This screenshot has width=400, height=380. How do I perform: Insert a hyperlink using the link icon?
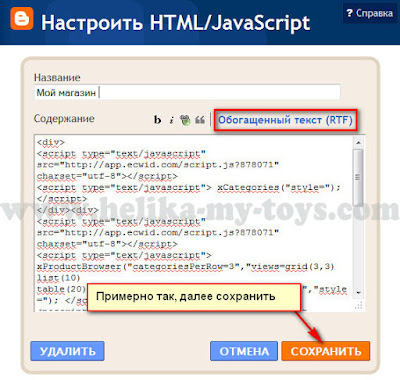(x=185, y=119)
